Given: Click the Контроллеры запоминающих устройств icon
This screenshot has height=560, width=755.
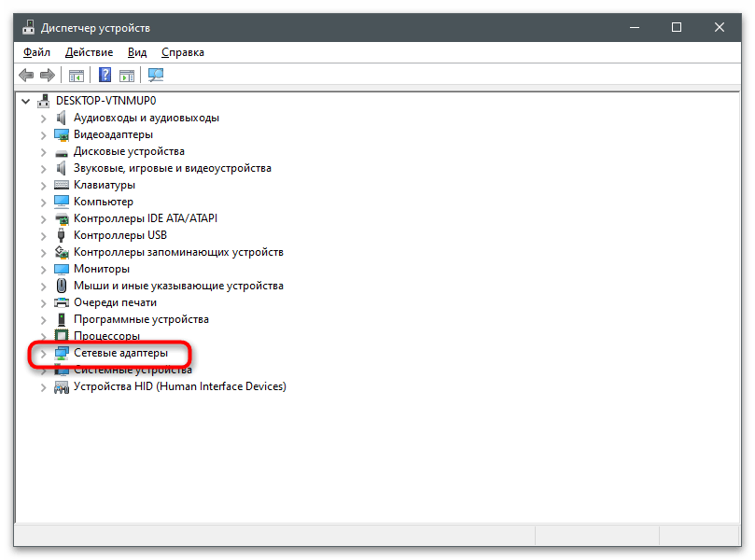Looking at the screenshot, I should (x=62, y=252).
